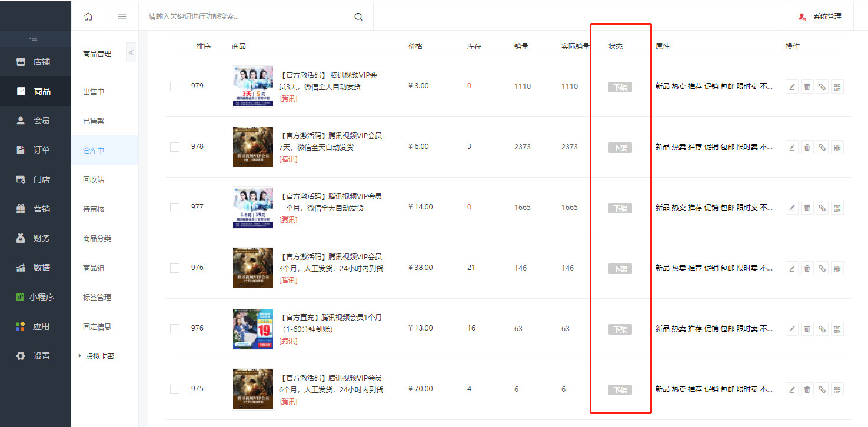Open 会员 in the main sidebar
This screenshot has height=427, width=868.
[35, 121]
